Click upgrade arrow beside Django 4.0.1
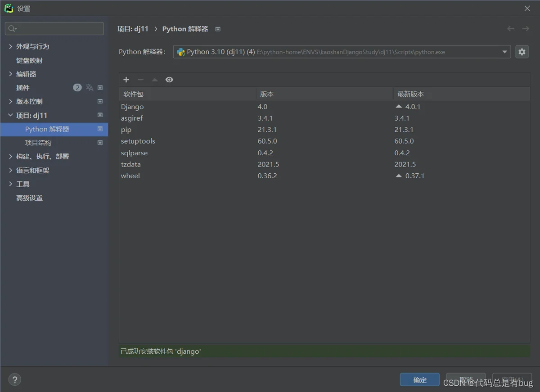 399,107
